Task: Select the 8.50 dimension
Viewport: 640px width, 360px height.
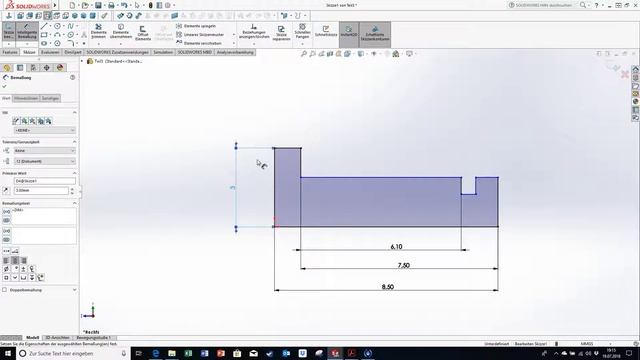Action: [387, 287]
